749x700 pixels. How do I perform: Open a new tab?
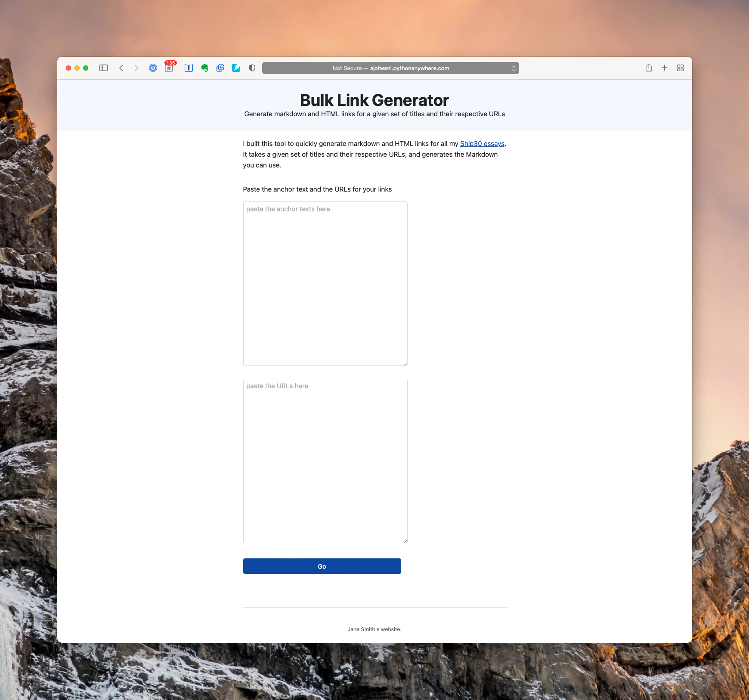coord(665,68)
